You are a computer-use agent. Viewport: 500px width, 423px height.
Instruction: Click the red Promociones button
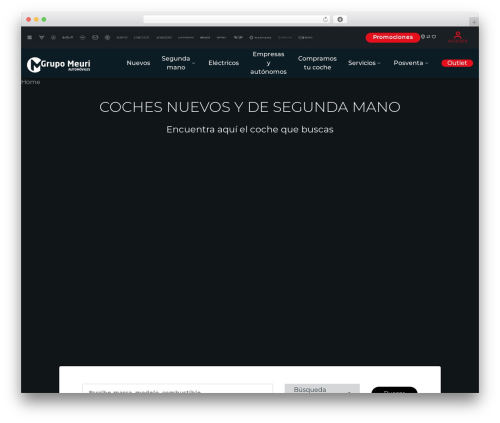coord(393,37)
